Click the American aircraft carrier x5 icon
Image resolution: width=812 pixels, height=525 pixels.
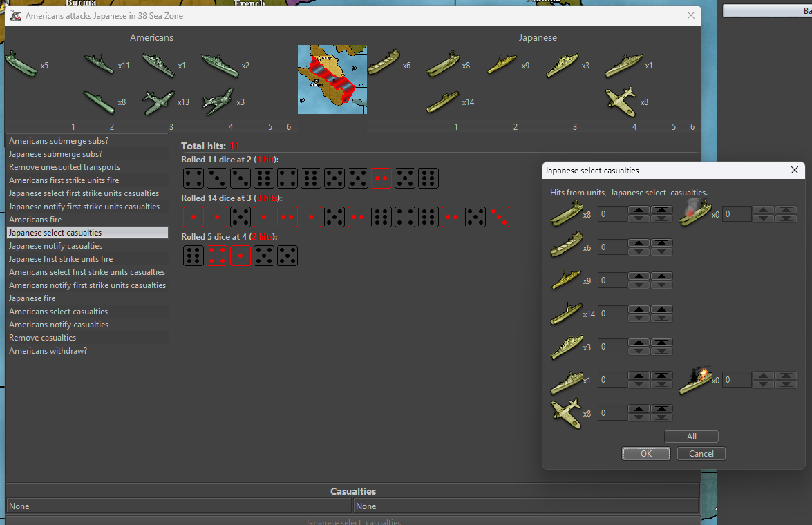click(21, 64)
